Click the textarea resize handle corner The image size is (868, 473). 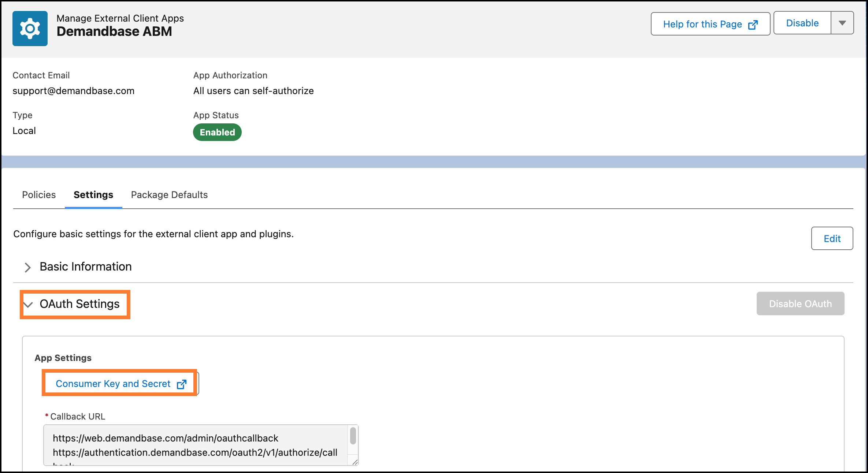click(x=355, y=462)
